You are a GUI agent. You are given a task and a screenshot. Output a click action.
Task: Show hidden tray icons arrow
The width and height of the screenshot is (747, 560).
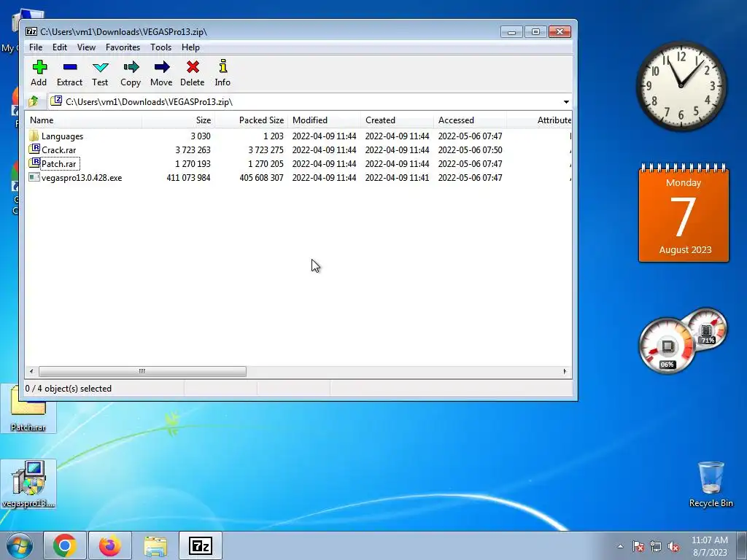(x=620, y=546)
